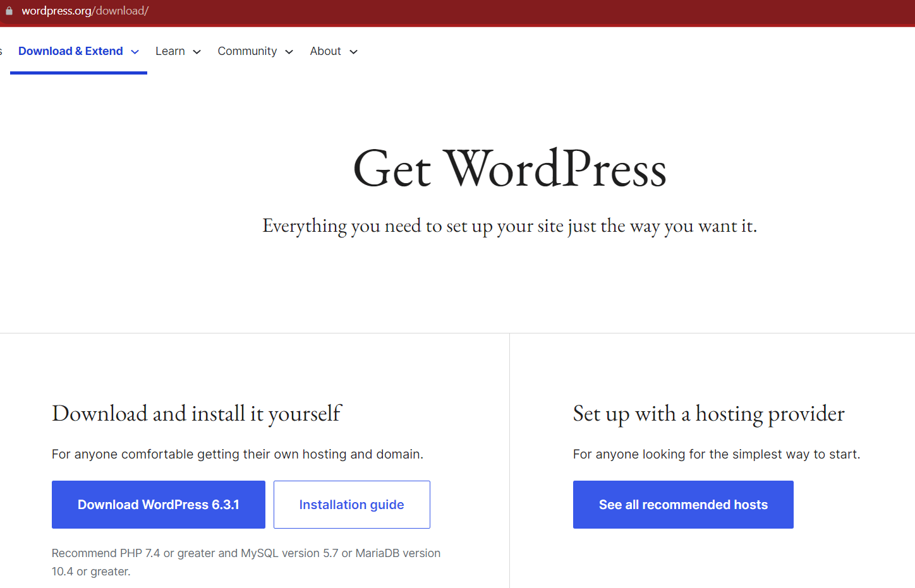The image size is (915, 588).
Task: Open the Installation guide
Action: tap(352, 505)
